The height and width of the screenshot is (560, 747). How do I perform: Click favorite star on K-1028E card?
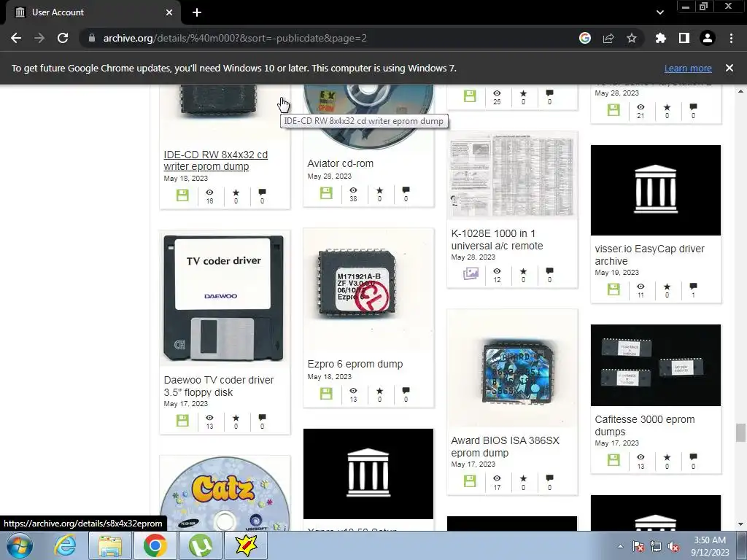[523, 271]
